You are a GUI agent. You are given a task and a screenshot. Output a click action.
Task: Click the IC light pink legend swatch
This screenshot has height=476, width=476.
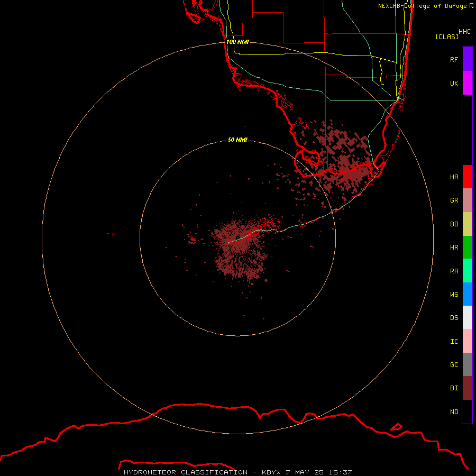(467, 341)
